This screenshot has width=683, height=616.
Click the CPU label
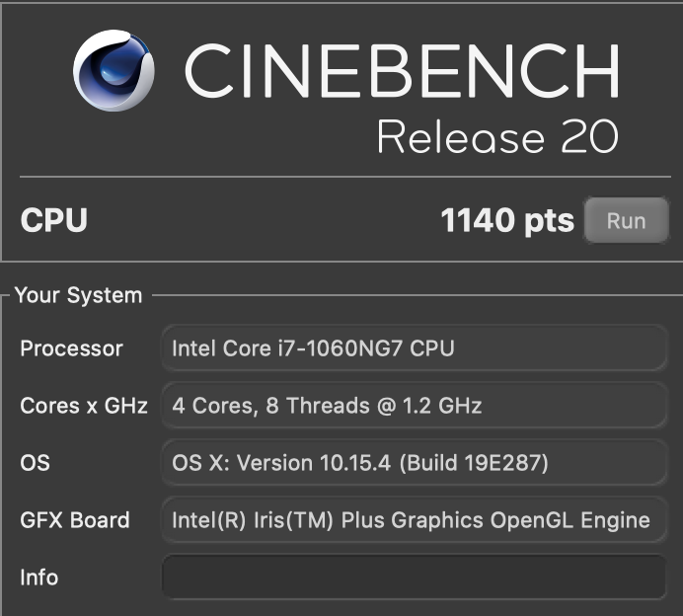click(54, 221)
